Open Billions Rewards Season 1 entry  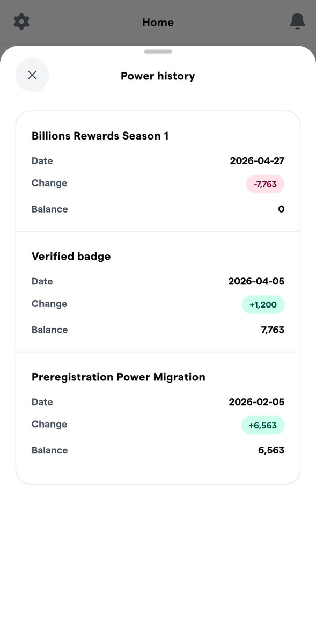pyautogui.click(x=158, y=171)
